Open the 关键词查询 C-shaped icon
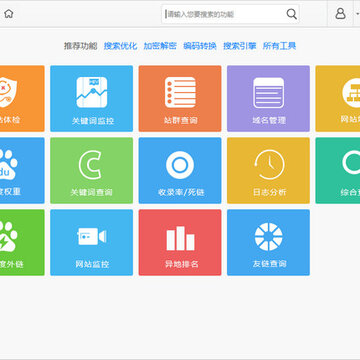 [90, 165]
